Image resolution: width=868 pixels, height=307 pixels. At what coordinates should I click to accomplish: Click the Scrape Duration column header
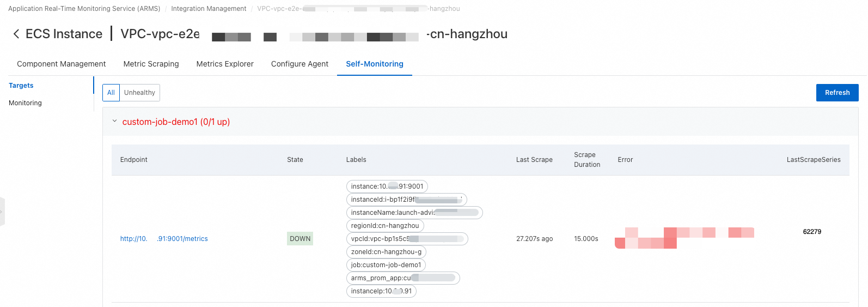tap(587, 160)
